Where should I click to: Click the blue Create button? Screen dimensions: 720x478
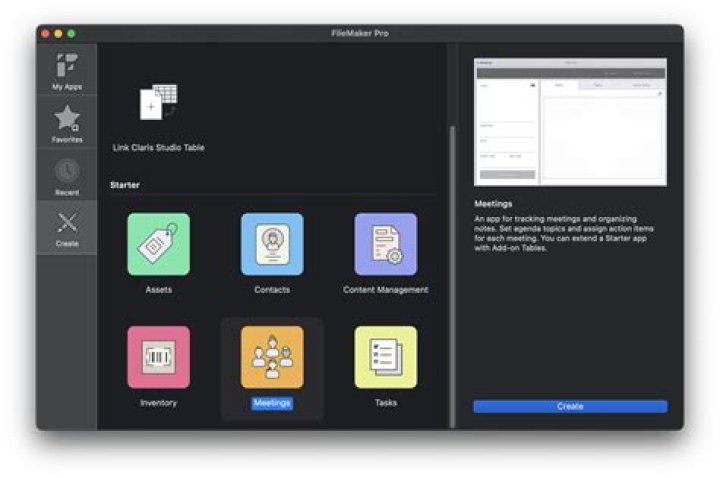click(x=570, y=406)
